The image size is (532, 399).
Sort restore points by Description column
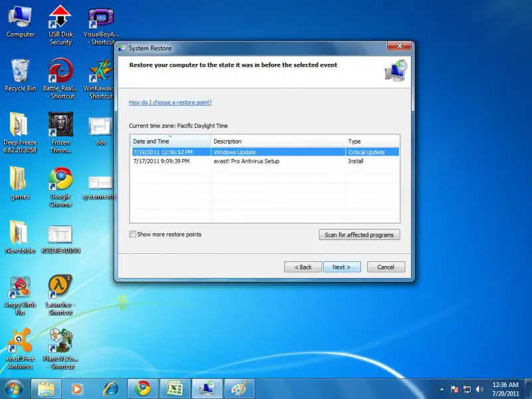pos(278,142)
